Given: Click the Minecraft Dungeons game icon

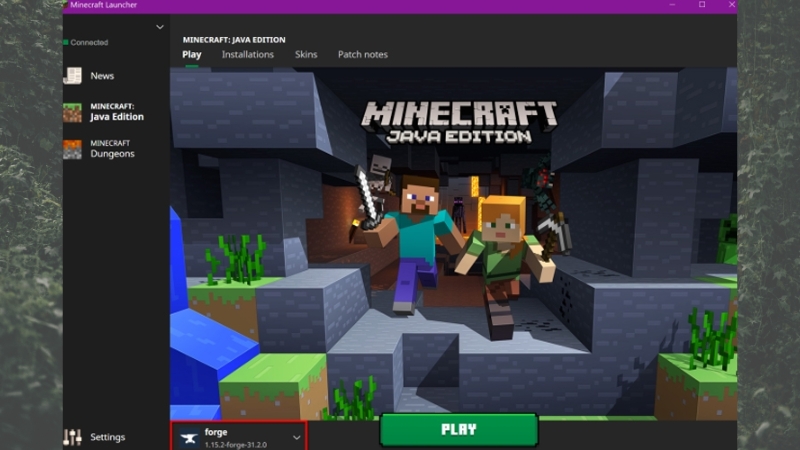Looking at the screenshot, I should coord(72,149).
